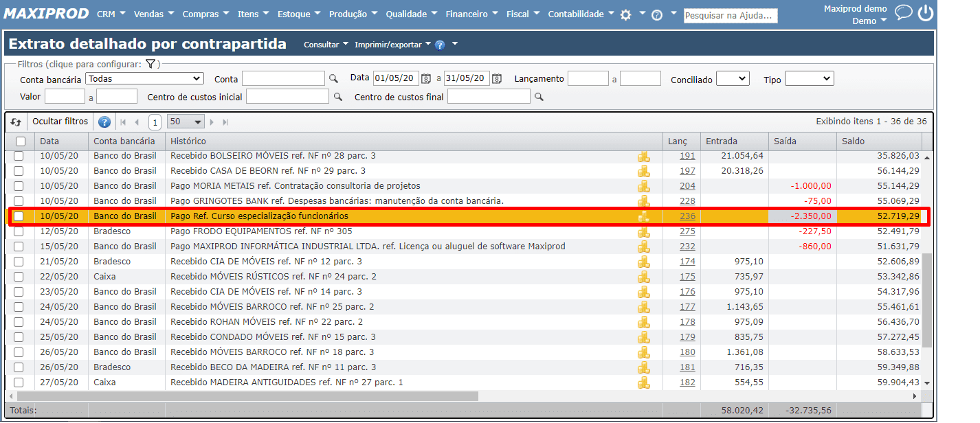Image resolution: width=980 pixels, height=423 pixels.
Task: Expand arrow next to settings gear
Action: click(642, 13)
